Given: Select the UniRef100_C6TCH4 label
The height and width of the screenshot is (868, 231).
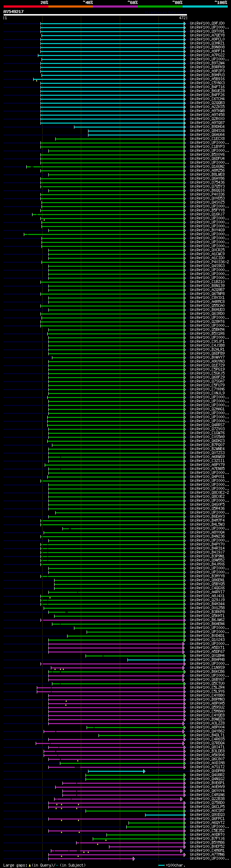Looking at the screenshot, I should pyautogui.click(x=207, y=99).
